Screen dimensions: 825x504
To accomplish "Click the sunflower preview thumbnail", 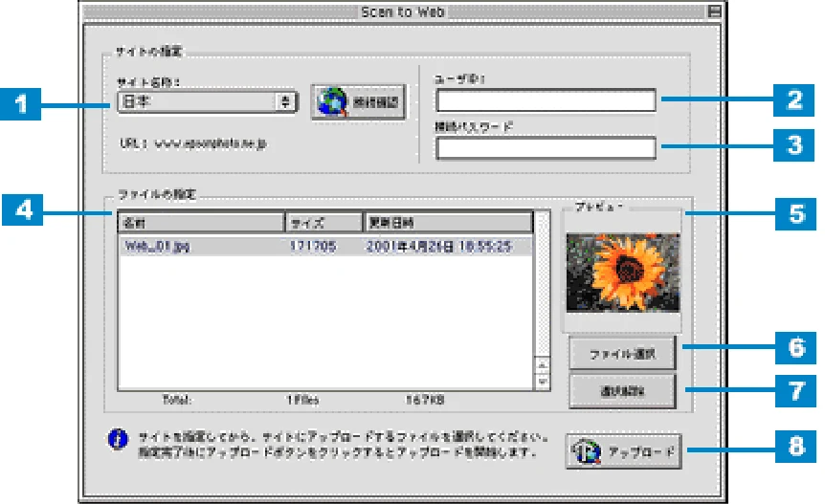I will tap(623, 273).
